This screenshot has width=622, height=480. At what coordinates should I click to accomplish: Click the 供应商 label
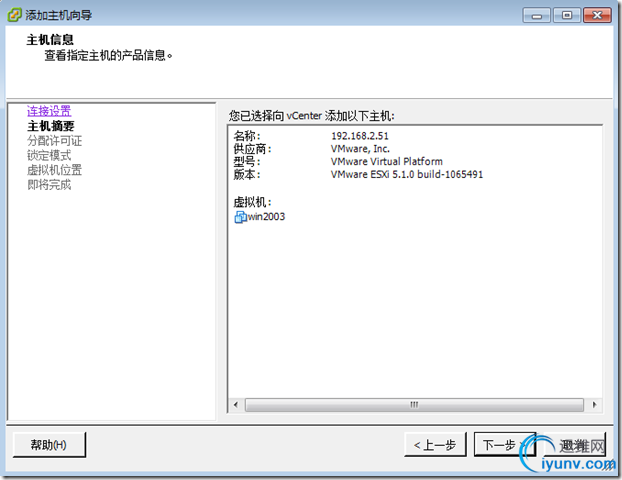coord(252,149)
